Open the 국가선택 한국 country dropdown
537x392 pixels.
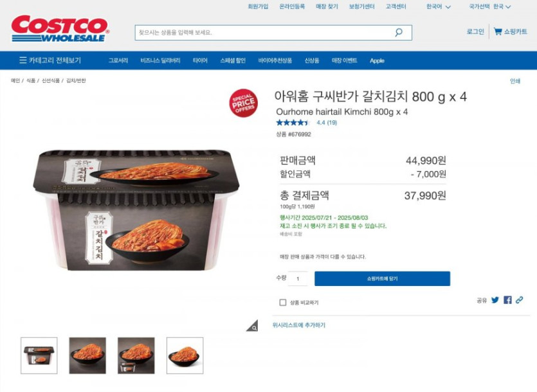[x=490, y=7]
